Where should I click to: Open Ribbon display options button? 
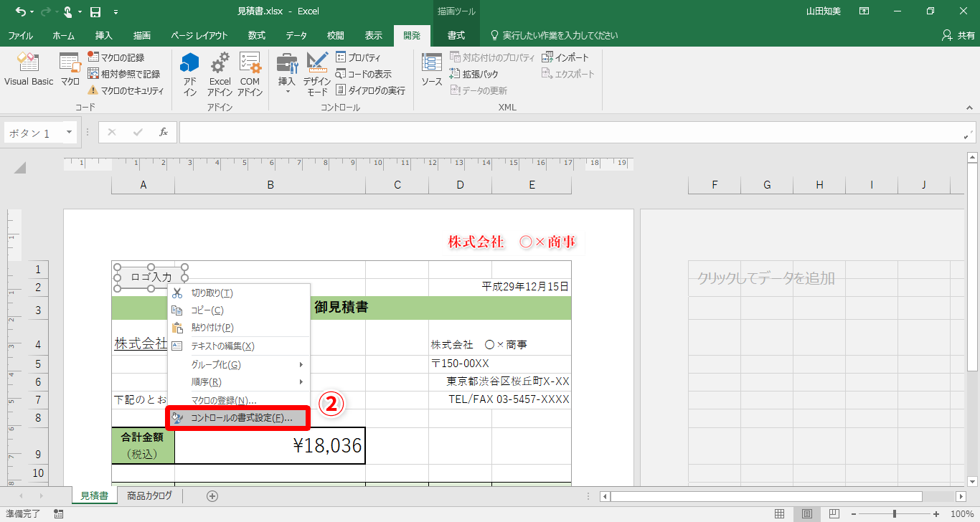tap(864, 11)
